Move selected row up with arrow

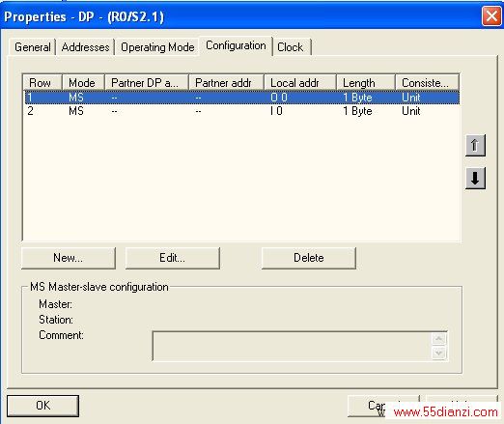[x=475, y=146]
